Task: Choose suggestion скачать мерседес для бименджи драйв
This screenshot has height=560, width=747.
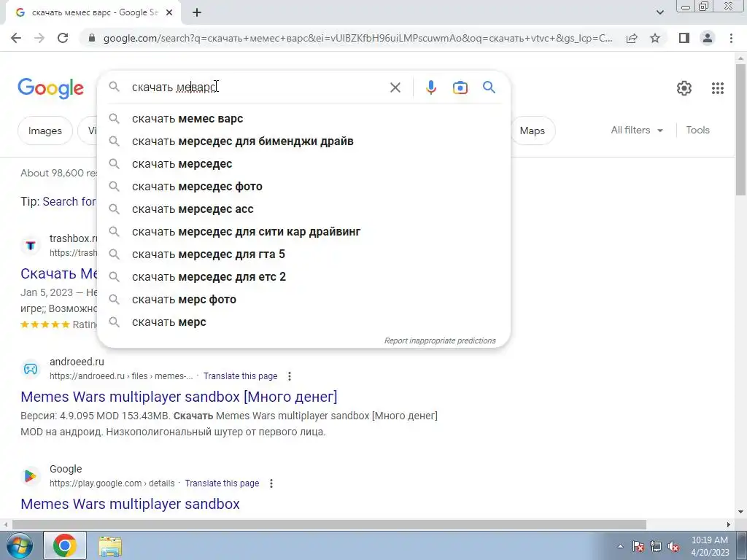Action: pos(304,141)
